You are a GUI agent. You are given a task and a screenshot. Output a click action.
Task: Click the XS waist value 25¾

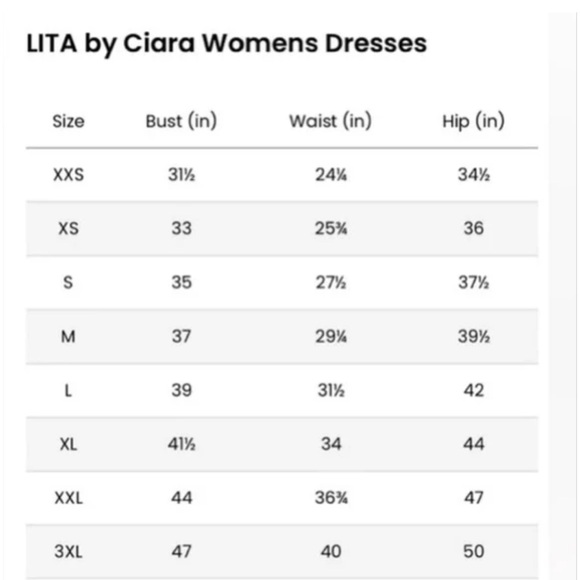point(331,228)
